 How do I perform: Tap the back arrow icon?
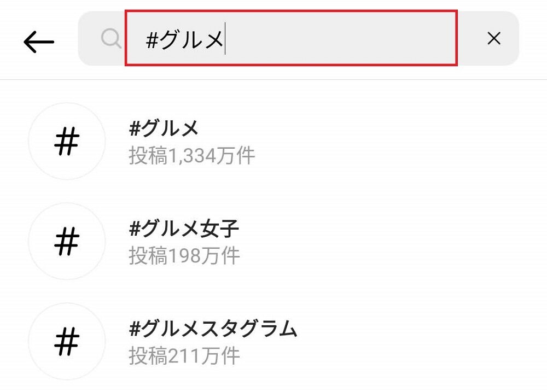(x=39, y=42)
